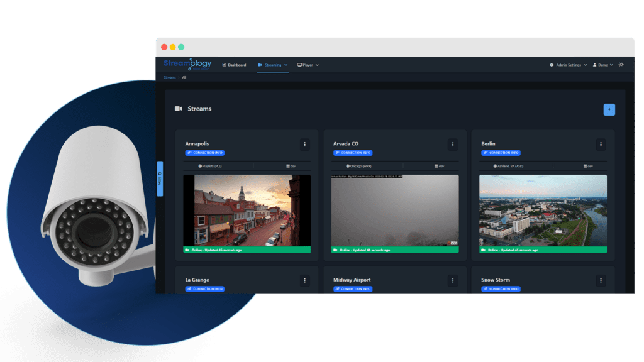Click the Berlin card title

[x=488, y=144]
